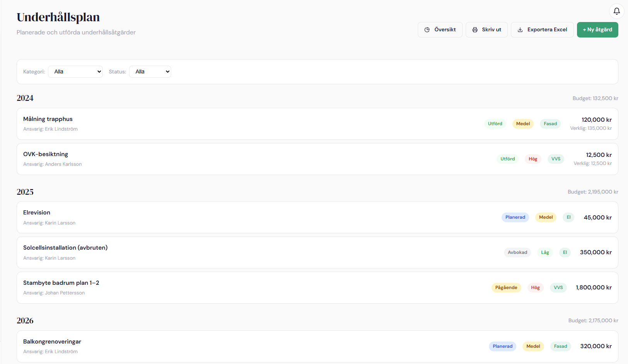Open Stambyte badrum plan 1–2 item

tap(61, 283)
